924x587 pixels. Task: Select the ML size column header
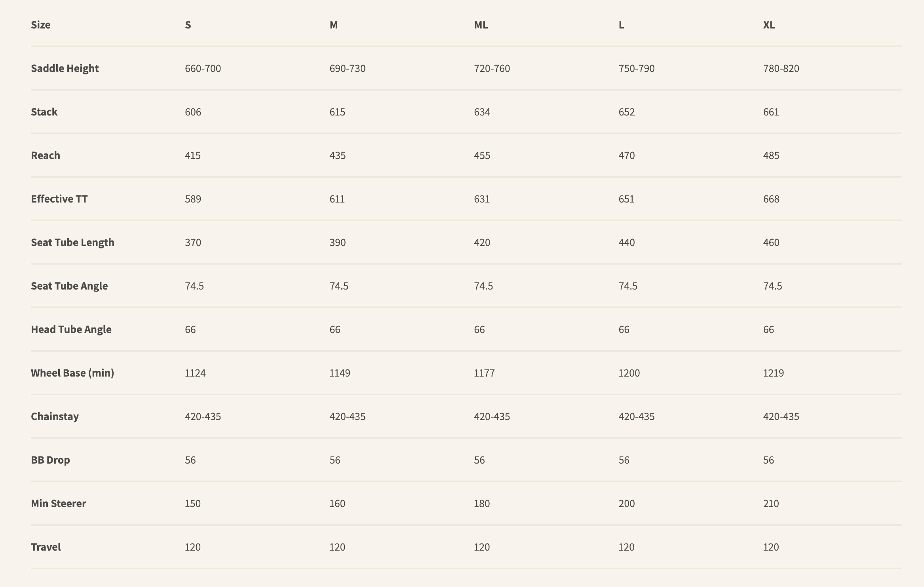[x=481, y=25]
